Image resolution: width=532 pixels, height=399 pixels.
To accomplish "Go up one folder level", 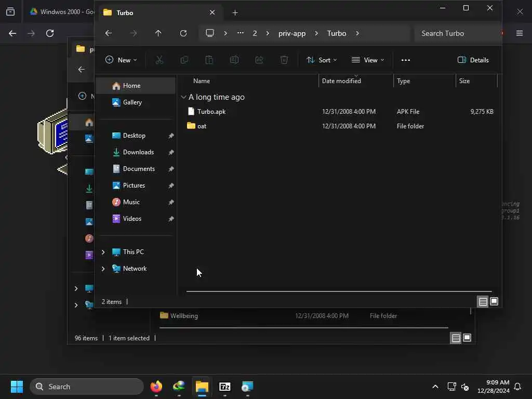I will pyautogui.click(x=158, y=33).
